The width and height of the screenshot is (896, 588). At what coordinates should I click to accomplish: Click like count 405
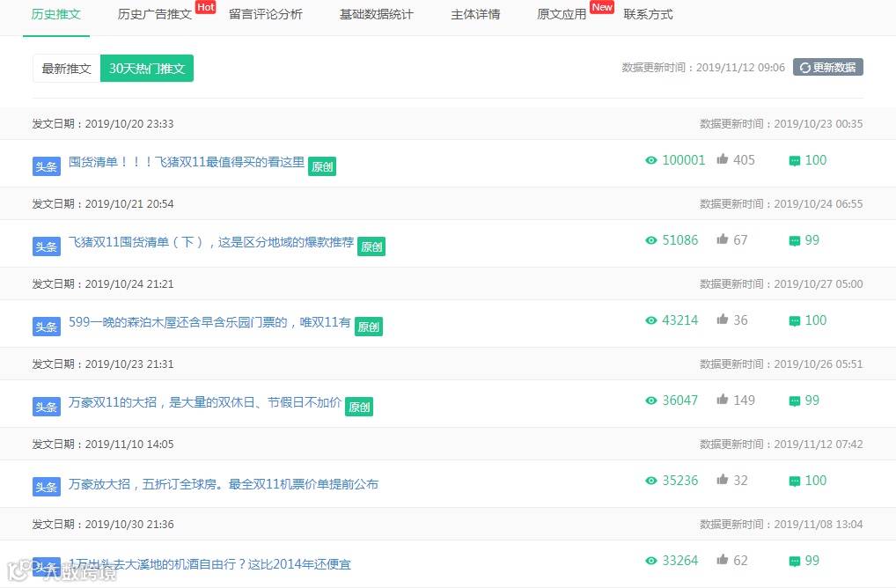(744, 160)
